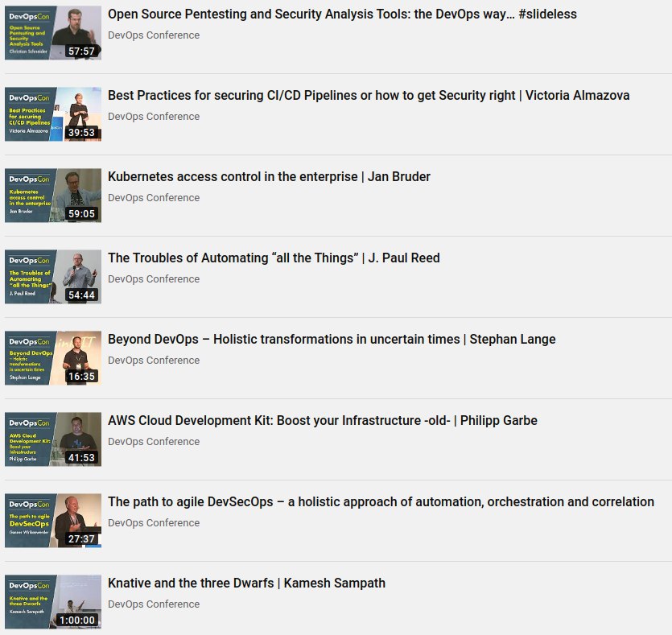Open DevOps Conference channel under Knative video

pyautogui.click(x=154, y=604)
